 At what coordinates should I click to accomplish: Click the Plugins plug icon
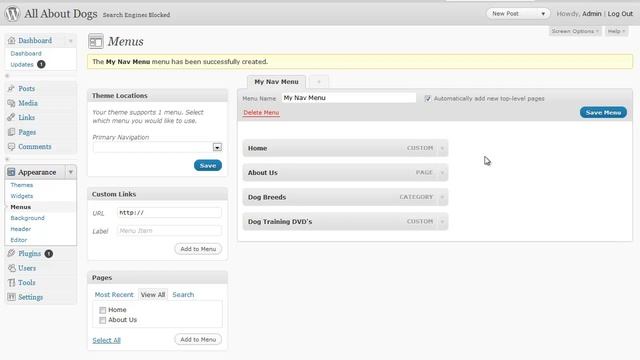pos(11,253)
